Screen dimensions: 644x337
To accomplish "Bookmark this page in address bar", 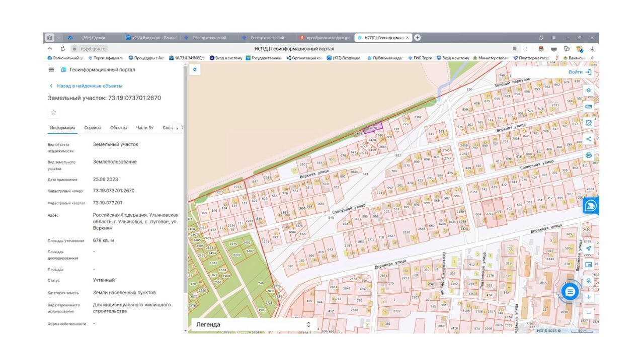I will click(x=514, y=49).
